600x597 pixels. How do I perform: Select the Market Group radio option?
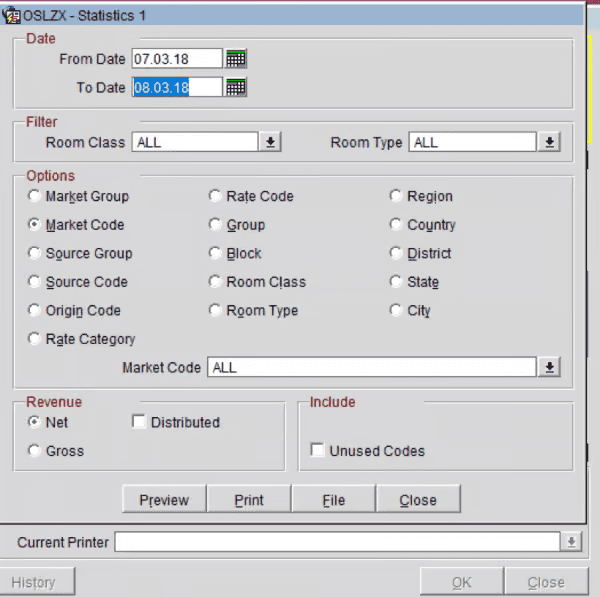click(x=36, y=197)
